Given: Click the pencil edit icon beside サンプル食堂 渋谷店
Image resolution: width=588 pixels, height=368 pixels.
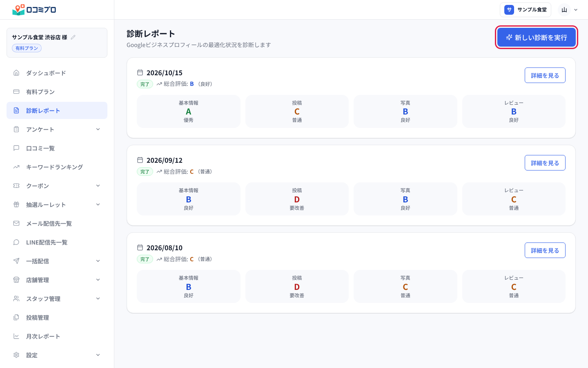Looking at the screenshot, I should (73, 37).
